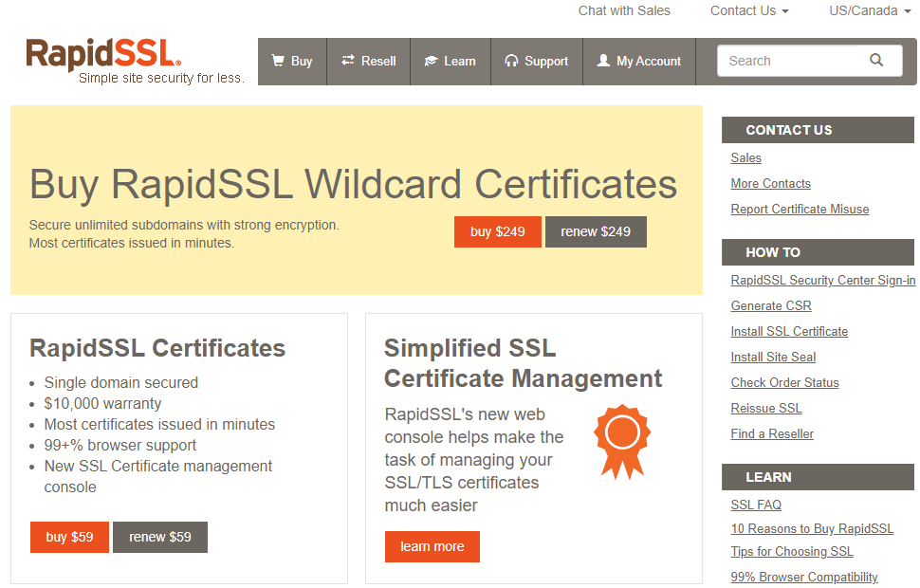
Task: Open the Find a Reseller link
Action: (x=772, y=433)
